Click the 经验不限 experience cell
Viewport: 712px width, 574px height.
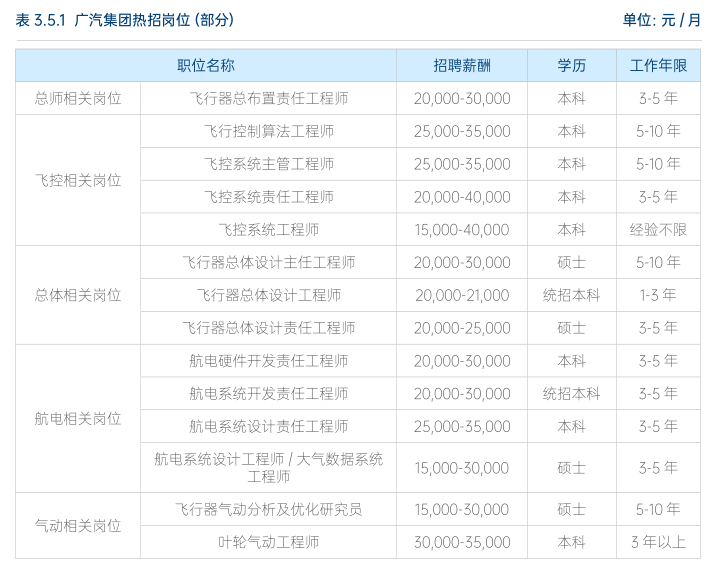coord(658,229)
